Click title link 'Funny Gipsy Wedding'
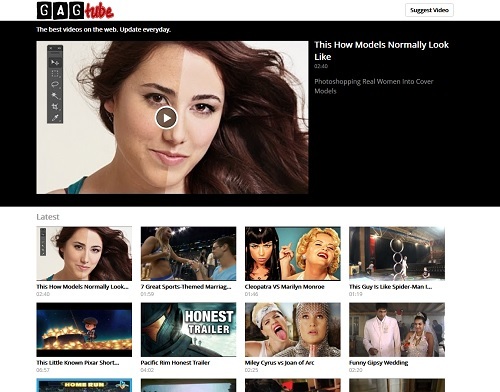The height and width of the screenshot is (392, 500). (379, 363)
